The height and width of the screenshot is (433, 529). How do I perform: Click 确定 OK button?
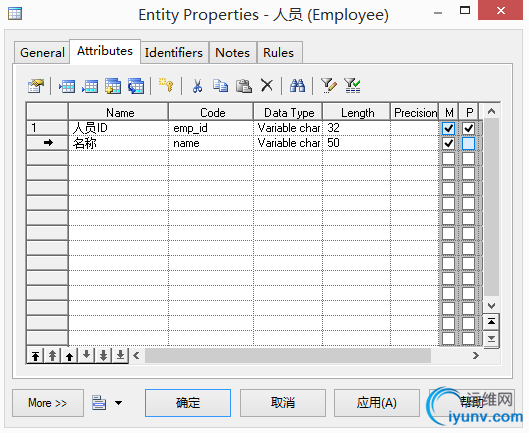[188, 403]
